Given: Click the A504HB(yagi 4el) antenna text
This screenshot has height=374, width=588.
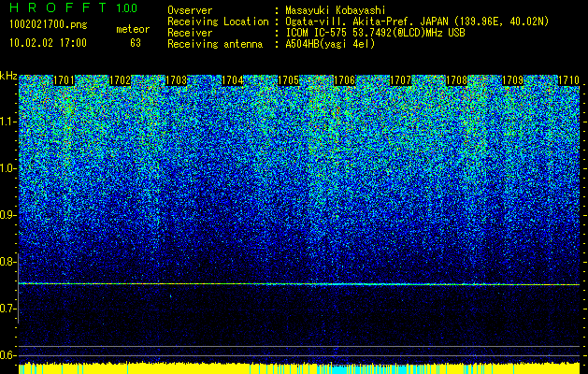Looking at the screenshot, I should (x=330, y=44).
